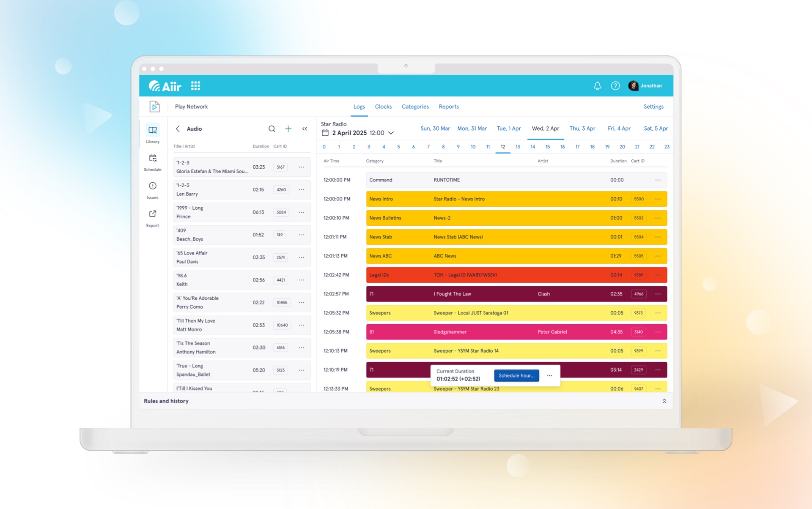Screen dimensions: 812x509
Task: Open options for Gloria Estefan 1-2-3
Action: click(302, 167)
